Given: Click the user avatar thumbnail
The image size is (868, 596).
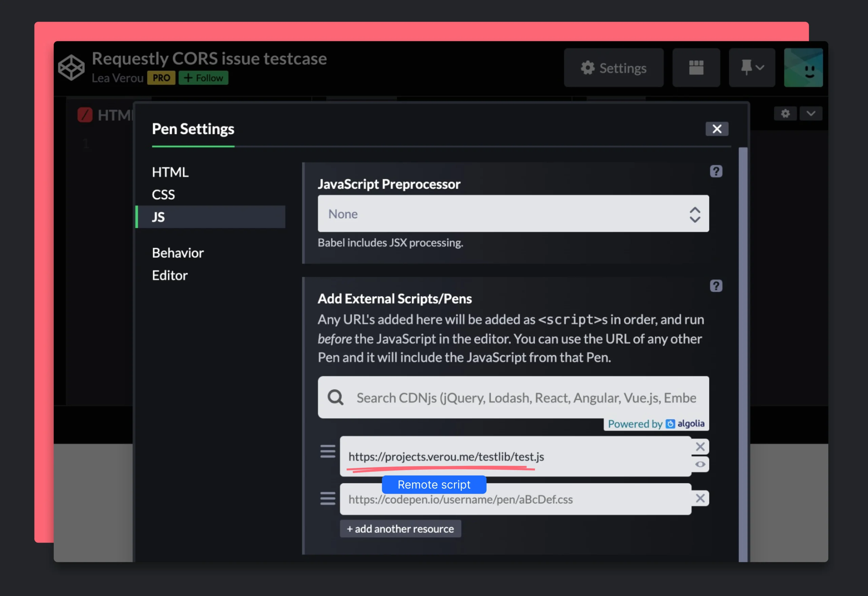Looking at the screenshot, I should (803, 67).
